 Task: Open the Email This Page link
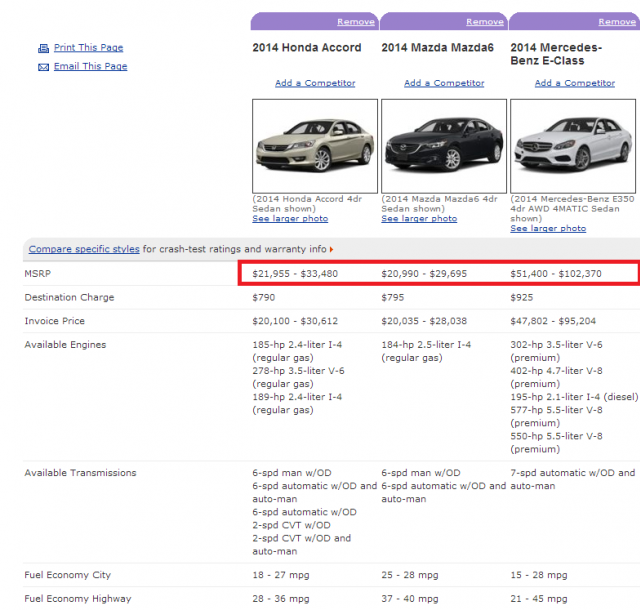(x=91, y=66)
